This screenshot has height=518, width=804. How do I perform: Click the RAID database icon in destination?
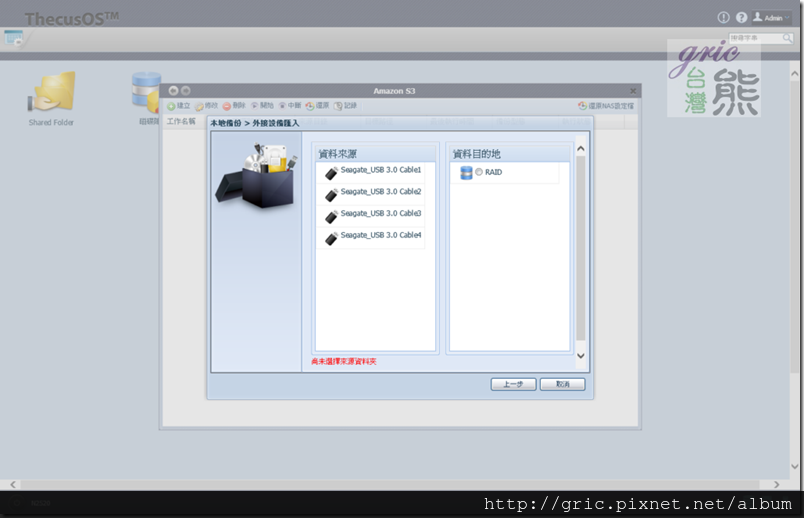click(466, 173)
